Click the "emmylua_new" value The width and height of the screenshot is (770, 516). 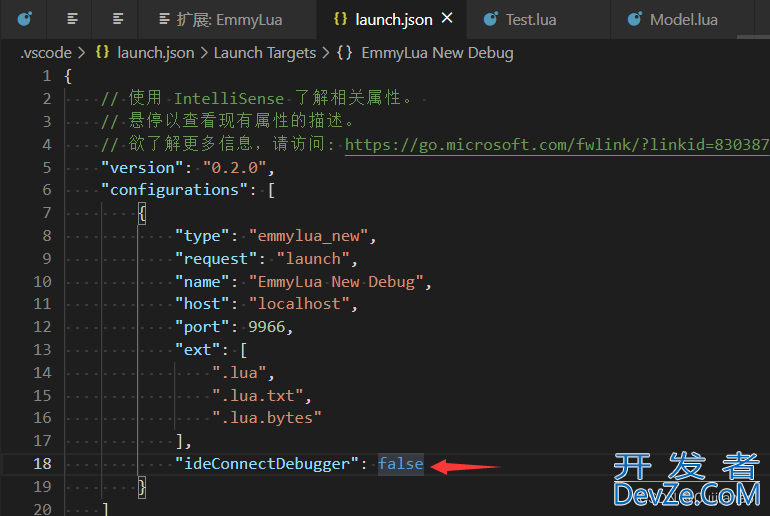point(308,236)
